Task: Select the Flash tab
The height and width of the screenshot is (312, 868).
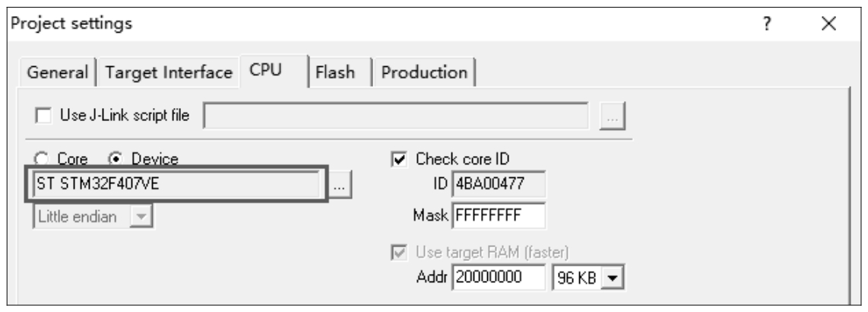Action: point(336,73)
